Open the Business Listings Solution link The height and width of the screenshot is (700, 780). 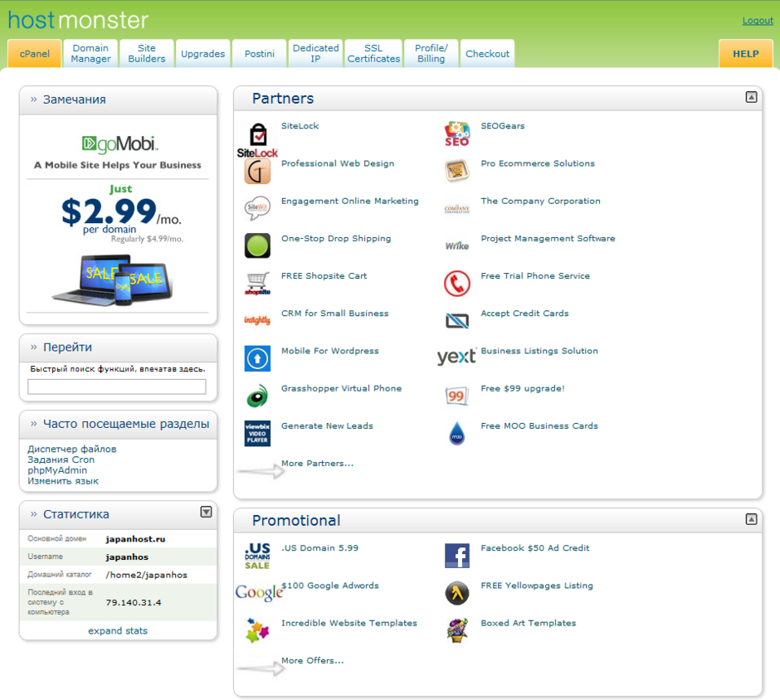[539, 351]
